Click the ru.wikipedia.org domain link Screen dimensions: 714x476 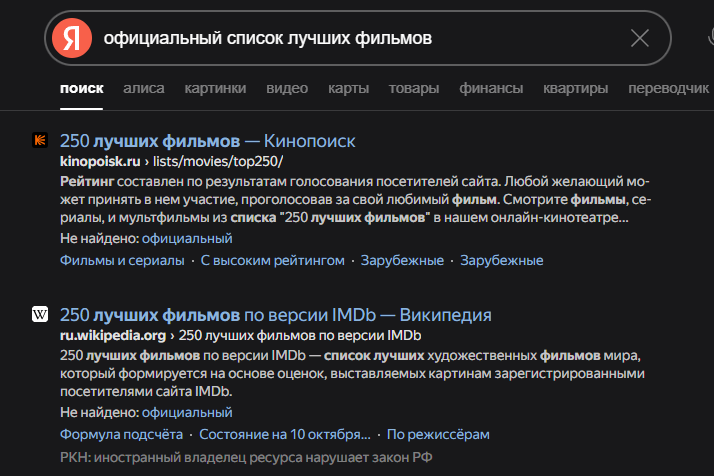113,335
